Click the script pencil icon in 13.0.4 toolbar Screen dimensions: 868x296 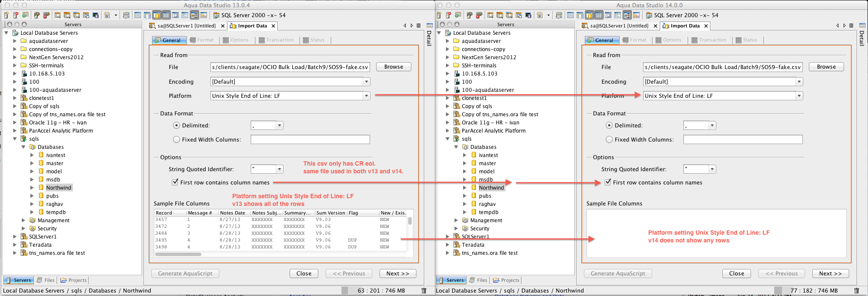[x=107, y=15]
